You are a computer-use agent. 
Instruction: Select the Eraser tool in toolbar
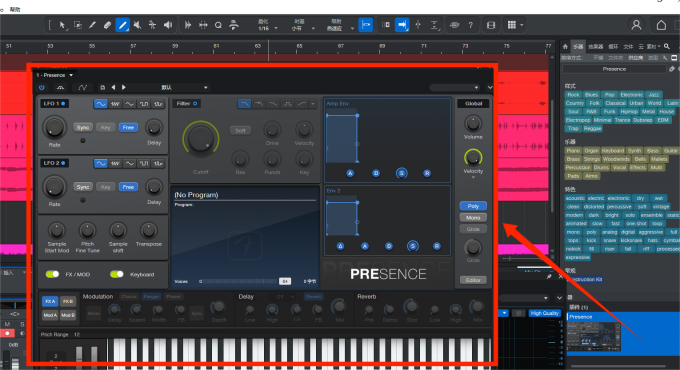coord(107,25)
